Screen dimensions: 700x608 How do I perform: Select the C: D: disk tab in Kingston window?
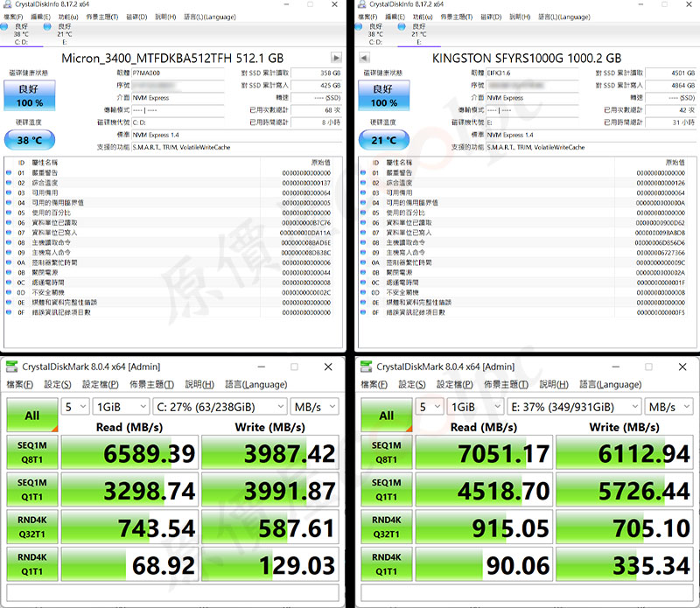point(376,34)
